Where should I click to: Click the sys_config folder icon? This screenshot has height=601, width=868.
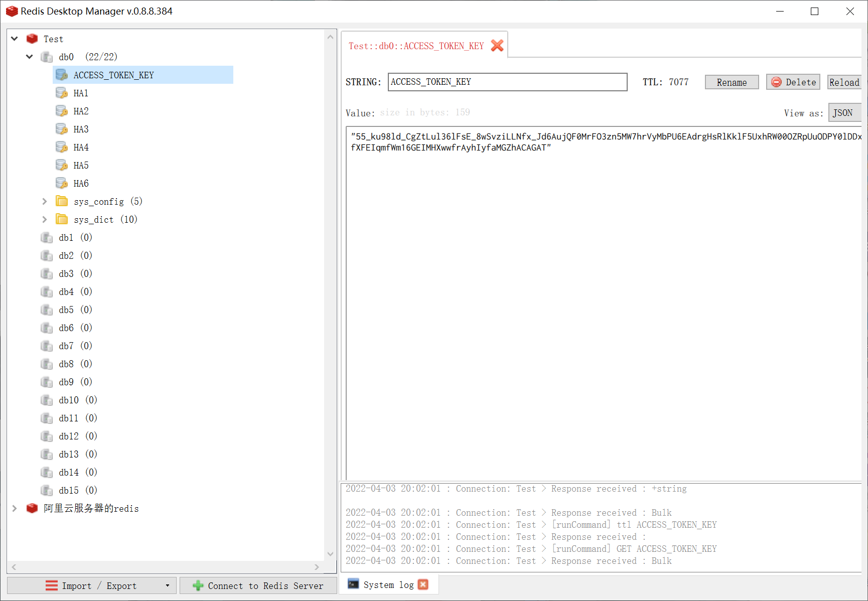pyautogui.click(x=62, y=201)
